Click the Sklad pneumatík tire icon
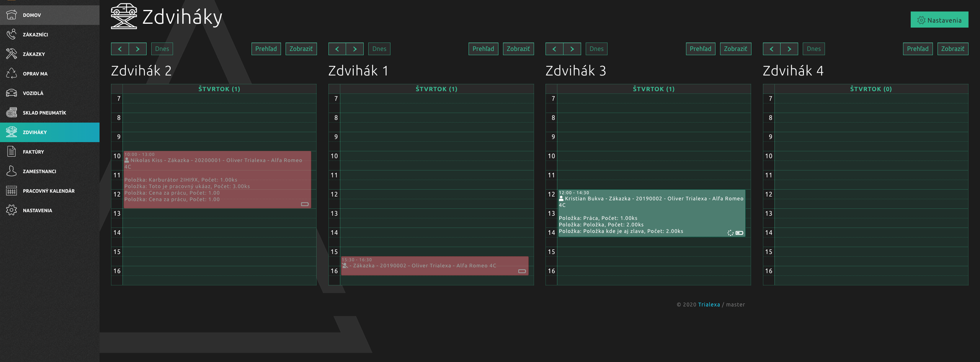 (11, 113)
